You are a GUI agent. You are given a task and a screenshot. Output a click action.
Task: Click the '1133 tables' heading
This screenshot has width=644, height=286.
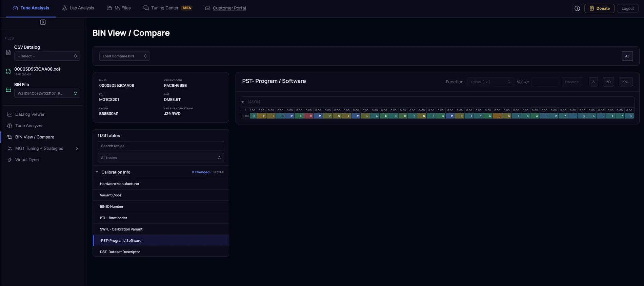point(109,136)
